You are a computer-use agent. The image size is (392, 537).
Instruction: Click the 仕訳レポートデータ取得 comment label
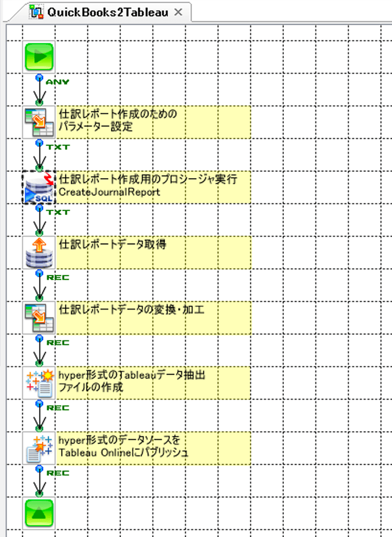(153, 253)
